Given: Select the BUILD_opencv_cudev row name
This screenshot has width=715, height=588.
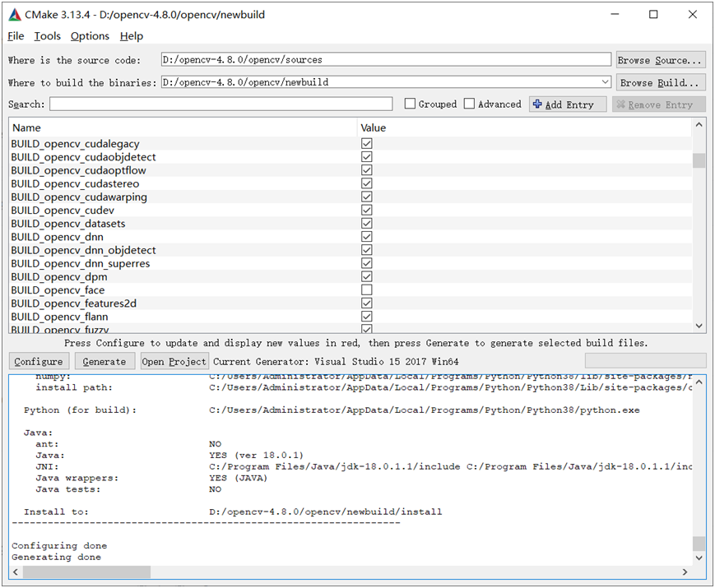Looking at the screenshot, I should (63, 211).
